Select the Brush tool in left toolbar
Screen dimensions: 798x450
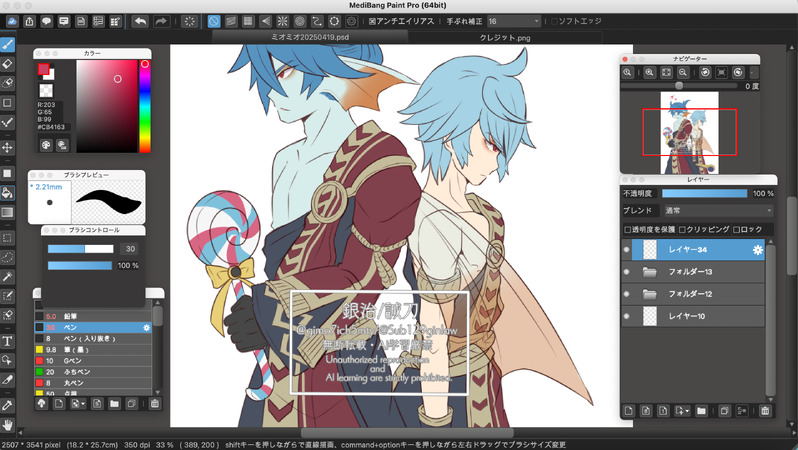[7, 45]
